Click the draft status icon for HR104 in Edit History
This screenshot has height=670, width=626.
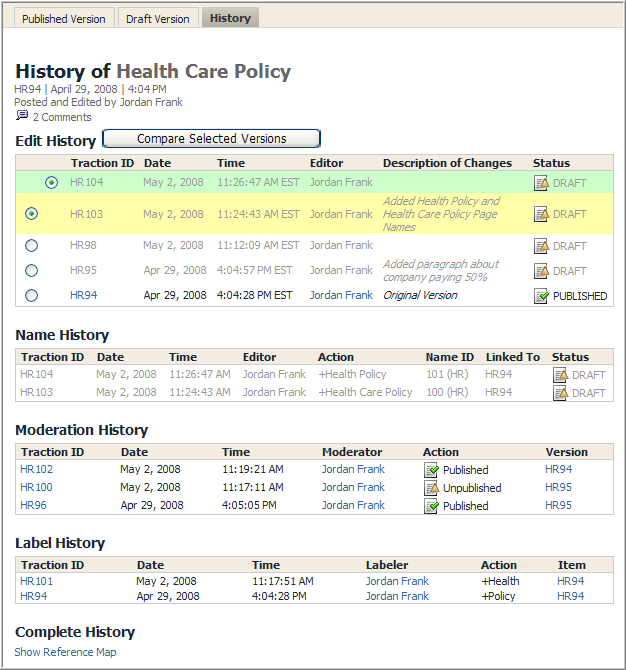[541, 183]
